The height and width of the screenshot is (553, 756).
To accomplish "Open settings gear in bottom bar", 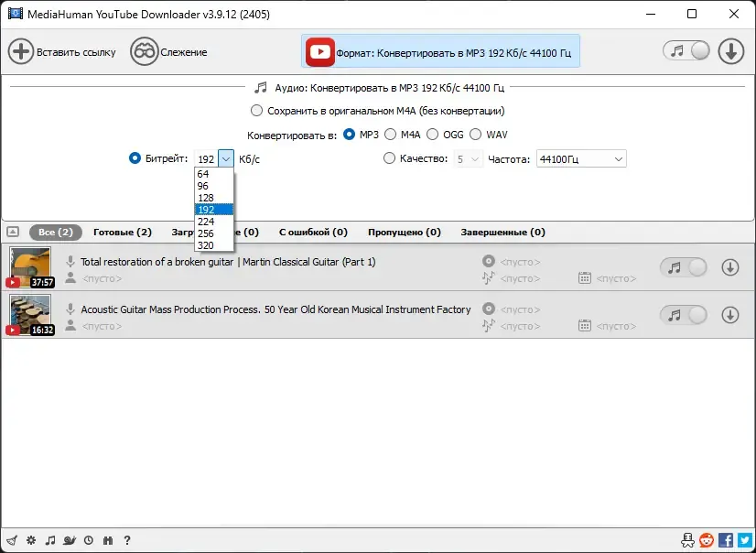I will 31,540.
